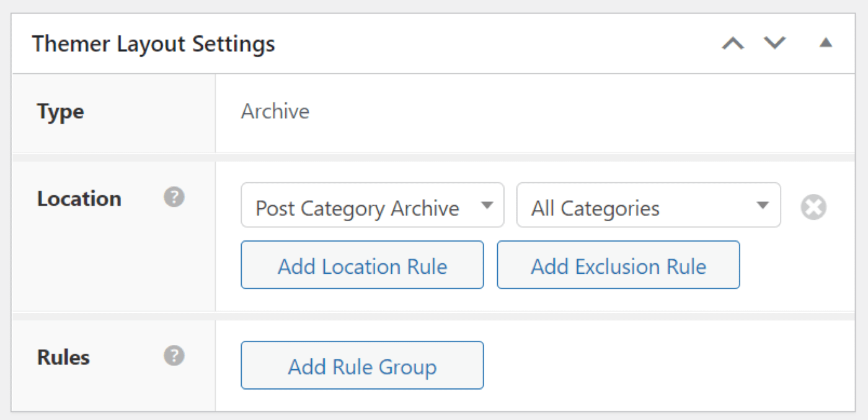Open the Rules help tooltip
Screen dimensions: 868x420
(174, 356)
